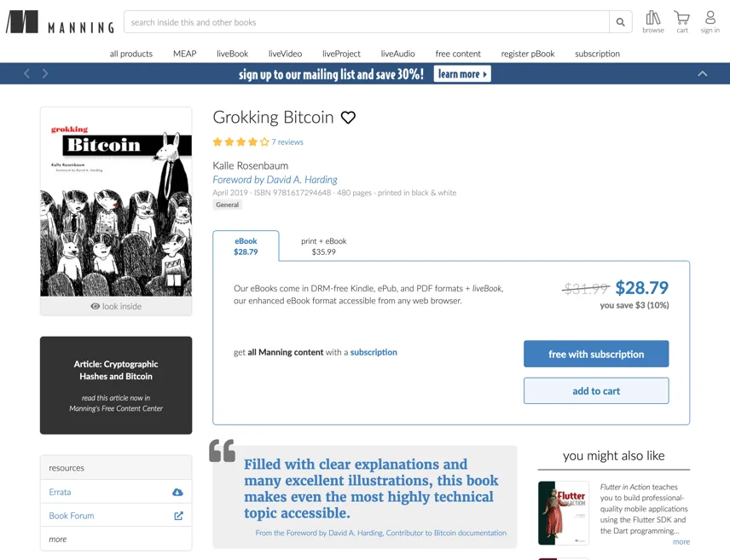Open Grokking Bitcoin book cover
Screen dimensions: 730x560
coord(116,203)
